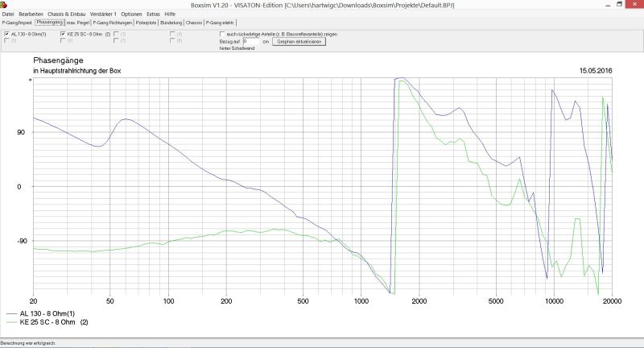Open the Bearbeiten menu

click(x=31, y=14)
